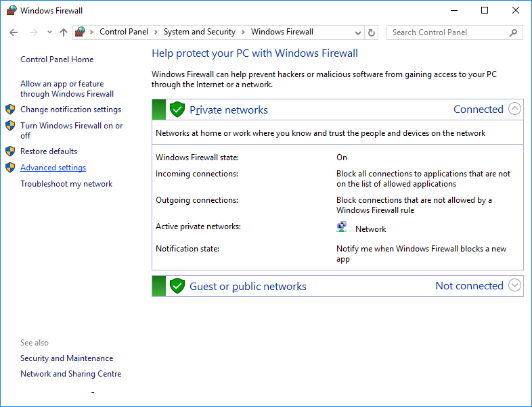Open Advanced settings link

(53, 168)
